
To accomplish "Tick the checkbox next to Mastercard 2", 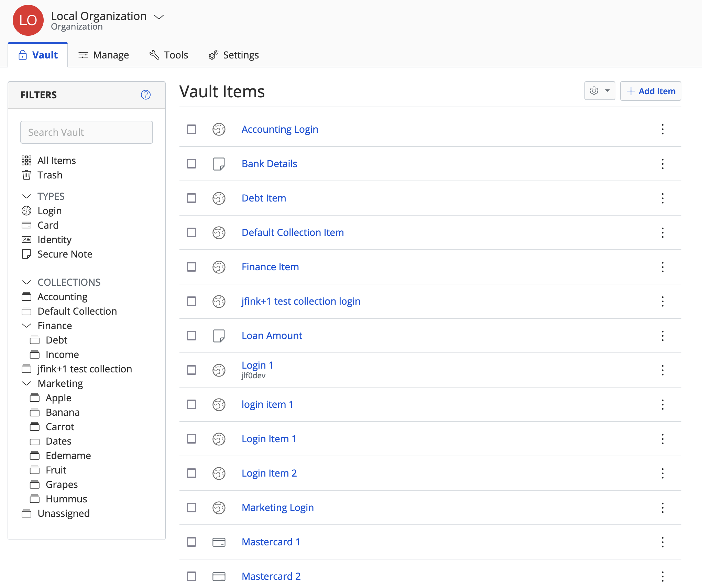I will coord(191,576).
